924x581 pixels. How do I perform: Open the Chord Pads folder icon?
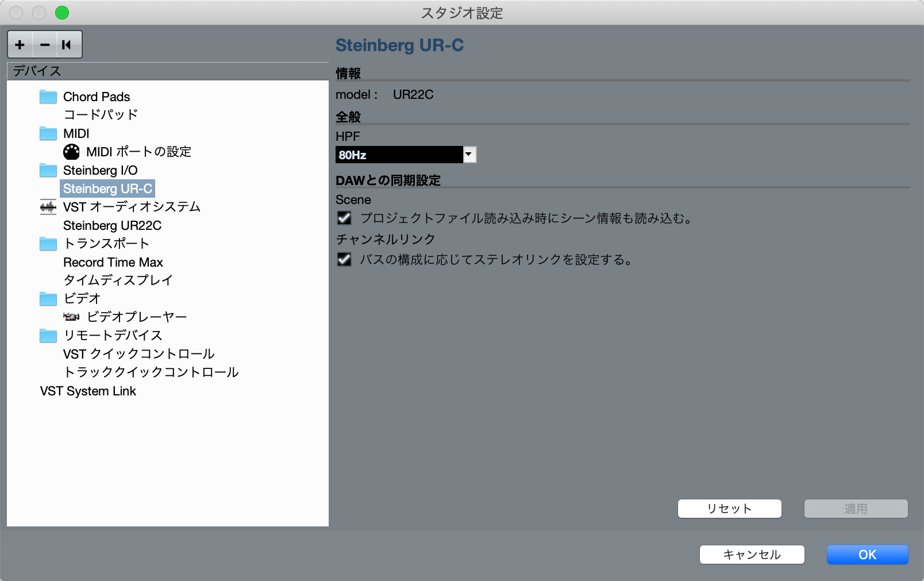(48, 97)
